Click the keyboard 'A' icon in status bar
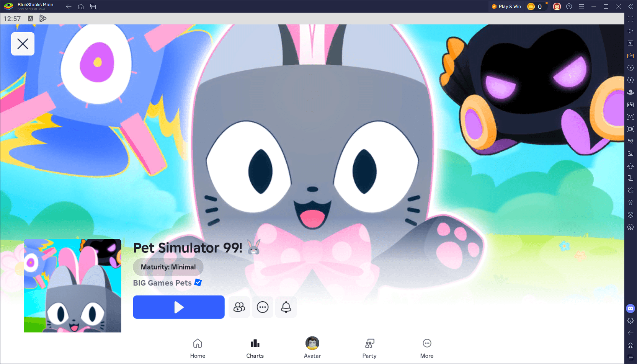The width and height of the screenshot is (637, 364). coord(31,18)
